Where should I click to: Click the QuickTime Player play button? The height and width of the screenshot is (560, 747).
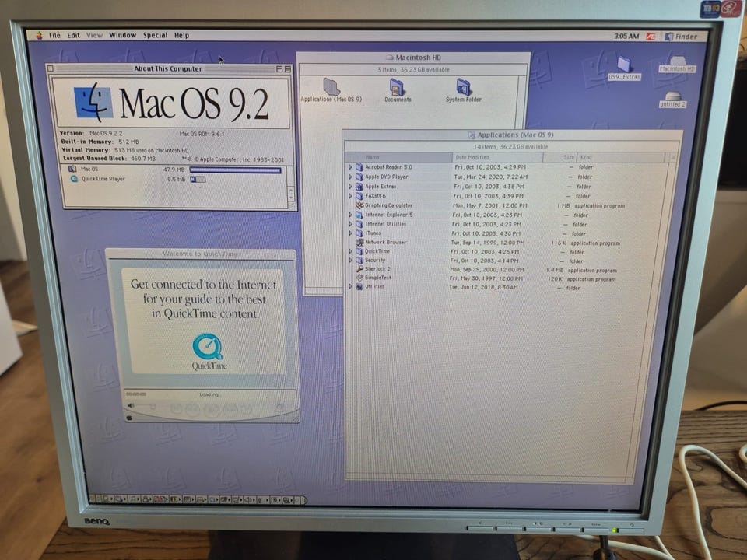point(211,410)
